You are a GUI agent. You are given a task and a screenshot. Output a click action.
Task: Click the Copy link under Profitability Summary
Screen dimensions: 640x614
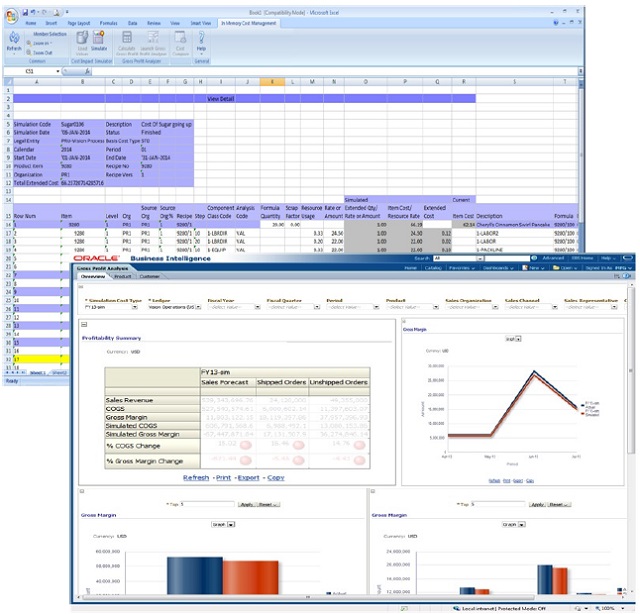[x=276, y=478]
